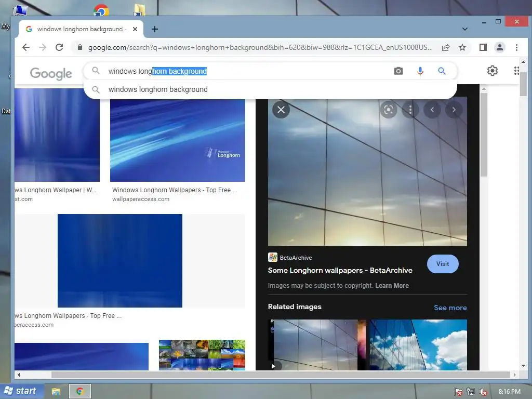
Task: Select the windows longhorn background tab
Action: click(x=79, y=29)
